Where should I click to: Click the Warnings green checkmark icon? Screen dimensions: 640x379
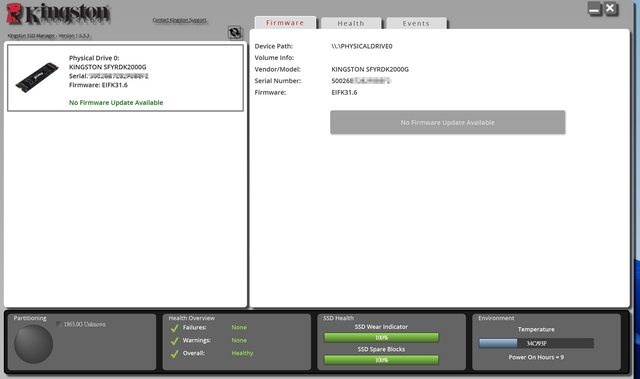(175, 341)
